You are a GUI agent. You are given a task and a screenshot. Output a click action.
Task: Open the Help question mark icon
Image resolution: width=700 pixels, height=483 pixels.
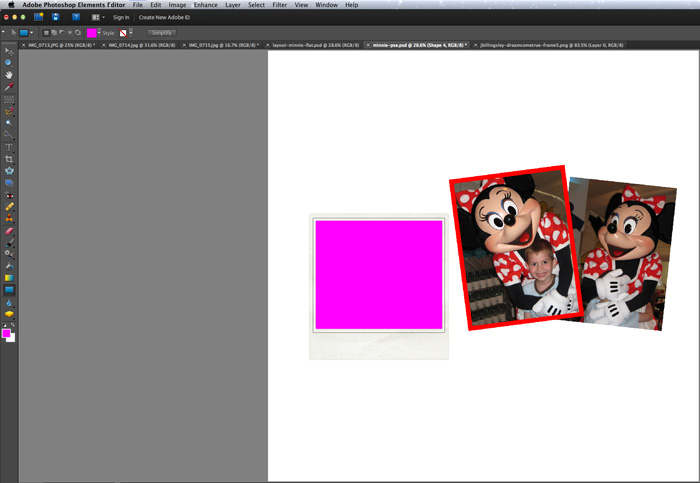76,17
